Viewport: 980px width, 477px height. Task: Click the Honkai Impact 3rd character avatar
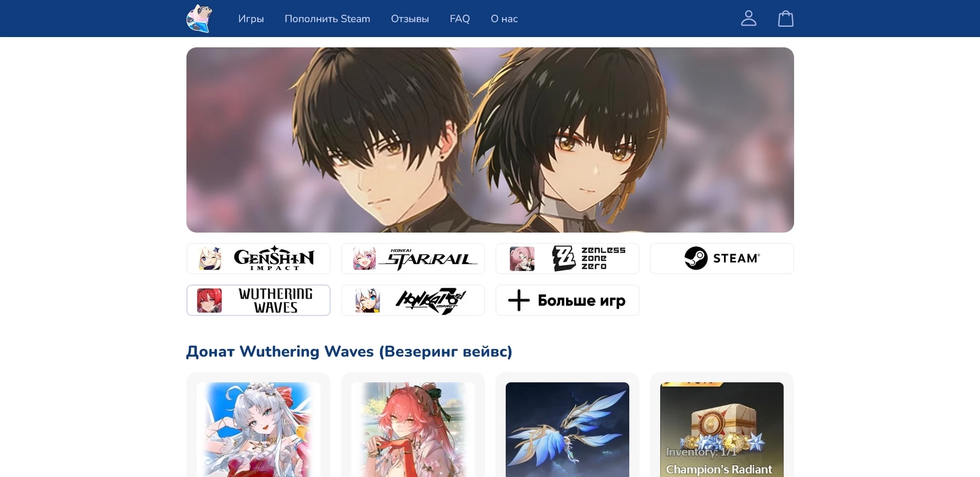coord(367,301)
